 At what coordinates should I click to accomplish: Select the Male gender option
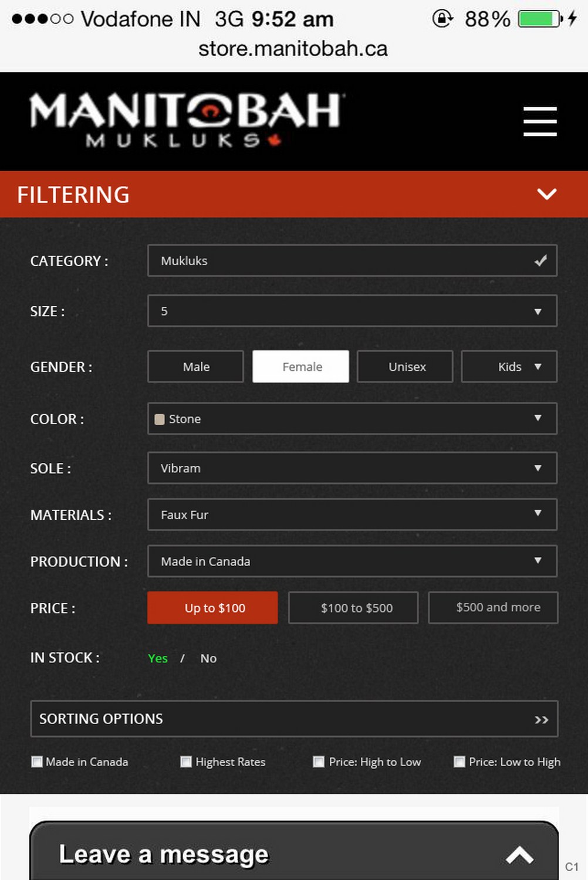point(195,367)
